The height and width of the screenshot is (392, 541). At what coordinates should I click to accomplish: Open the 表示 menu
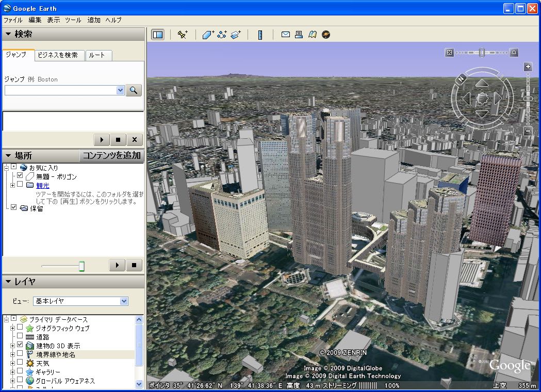click(54, 20)
